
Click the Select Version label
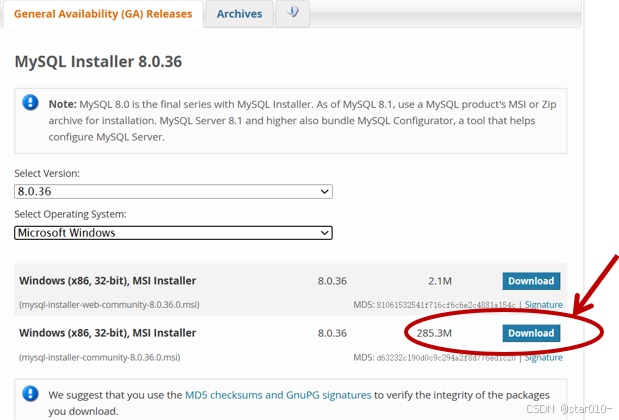(x=47, y=173)
